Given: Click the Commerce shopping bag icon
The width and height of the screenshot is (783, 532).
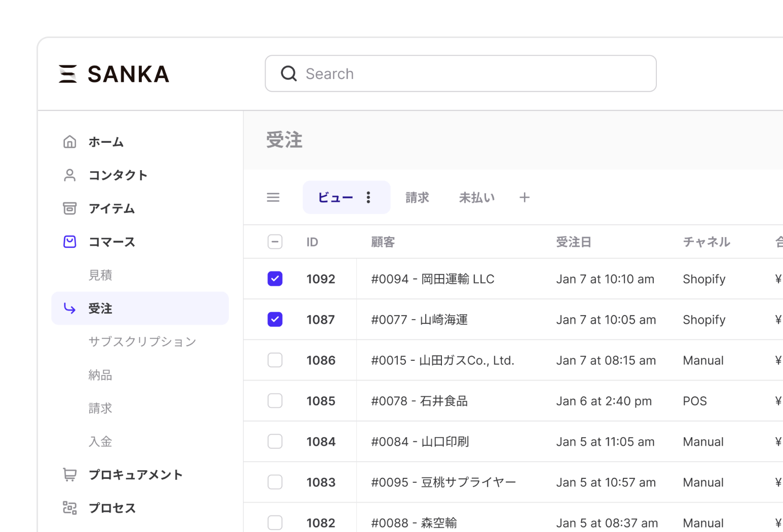Looking at the screenshot, I should 69,242.
